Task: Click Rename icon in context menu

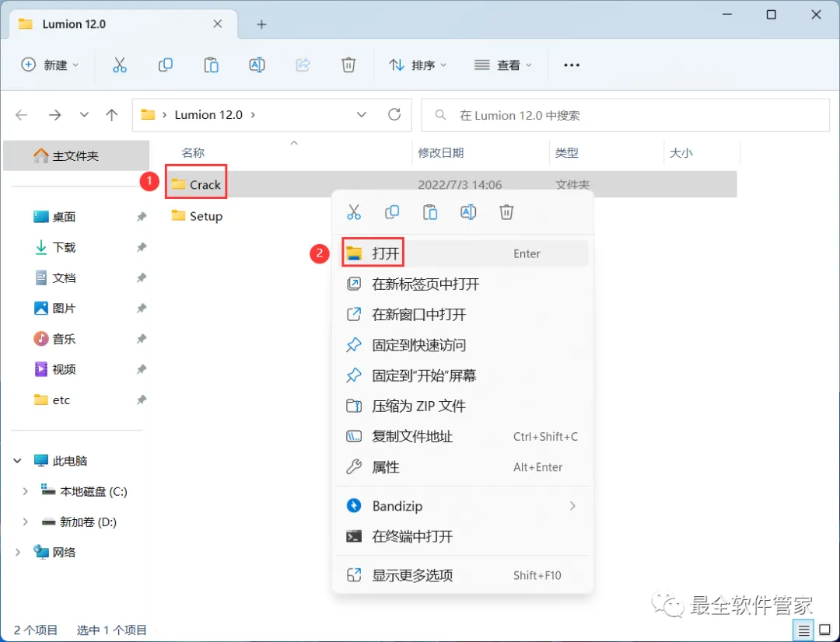Action: [x=468, y=212]
